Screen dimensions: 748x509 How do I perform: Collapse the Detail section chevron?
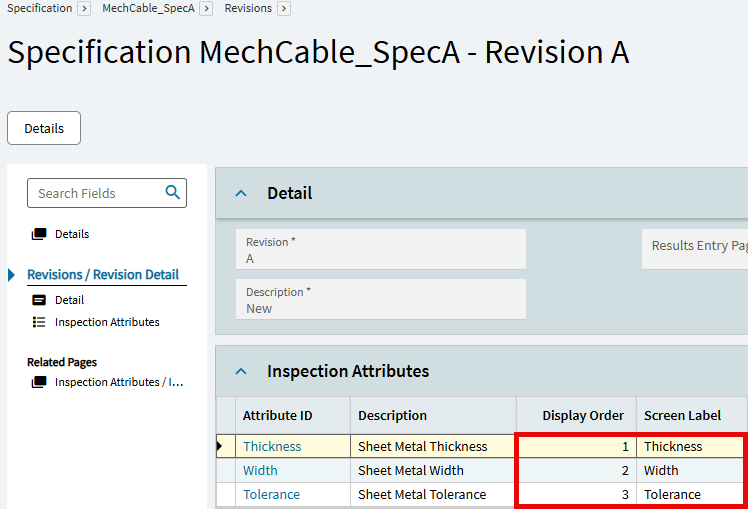[241, 193]
